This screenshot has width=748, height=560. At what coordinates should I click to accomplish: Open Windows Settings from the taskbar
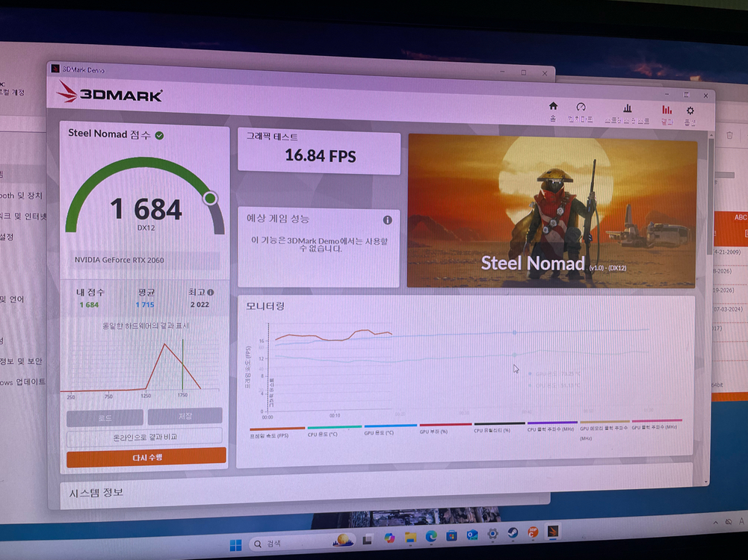(x=492, y=534)
